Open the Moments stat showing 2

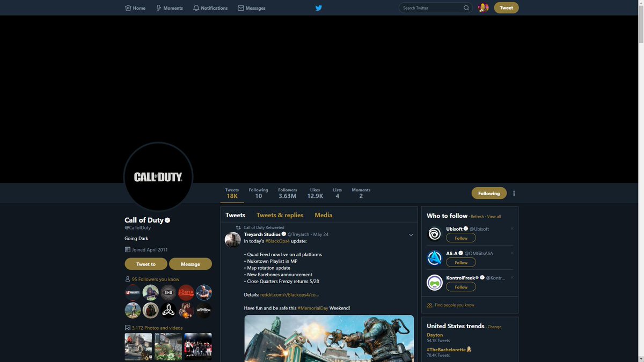pyautogui.click(x=361, y=194)
